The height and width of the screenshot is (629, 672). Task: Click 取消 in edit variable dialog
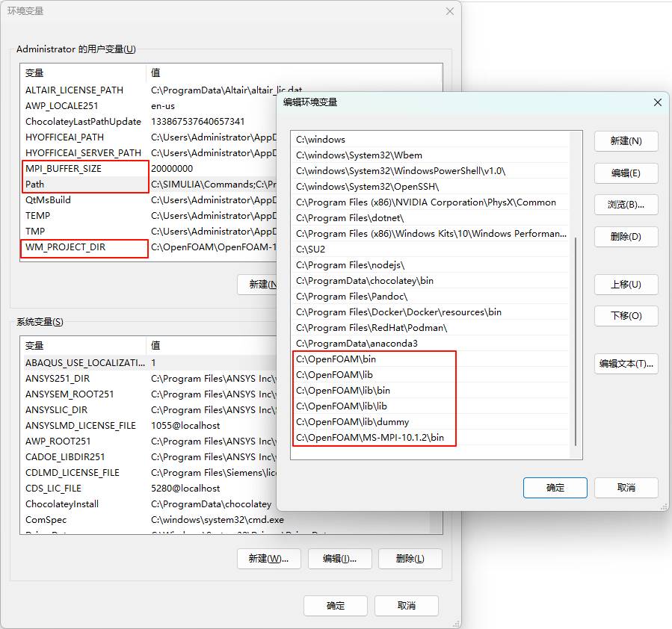tap(626, 488)
